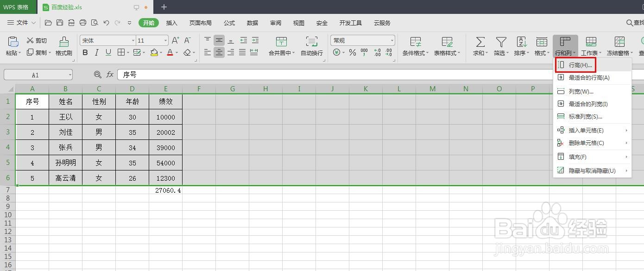Toggle underline formatting

click(x=109, y=52)
